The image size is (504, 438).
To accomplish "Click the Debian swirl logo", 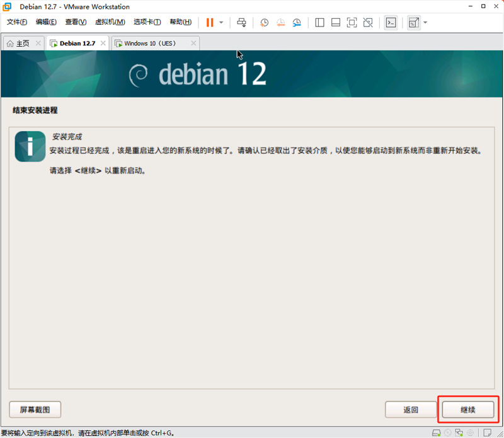I will tap(138, 75).
